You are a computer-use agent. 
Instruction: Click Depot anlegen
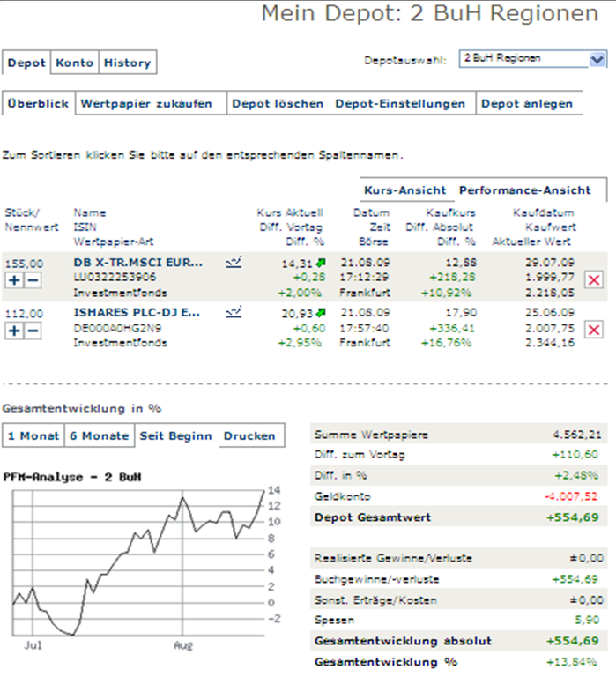coord(527,103)
